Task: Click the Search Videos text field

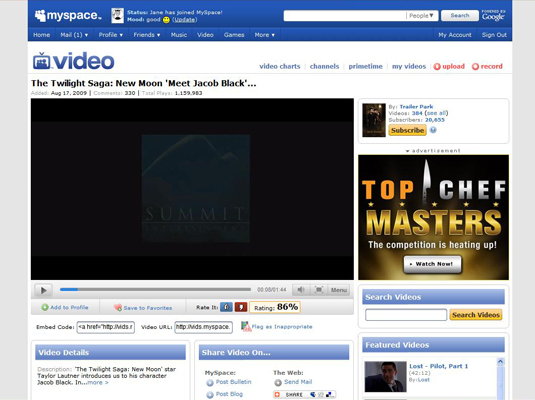Action: [406, 315]
